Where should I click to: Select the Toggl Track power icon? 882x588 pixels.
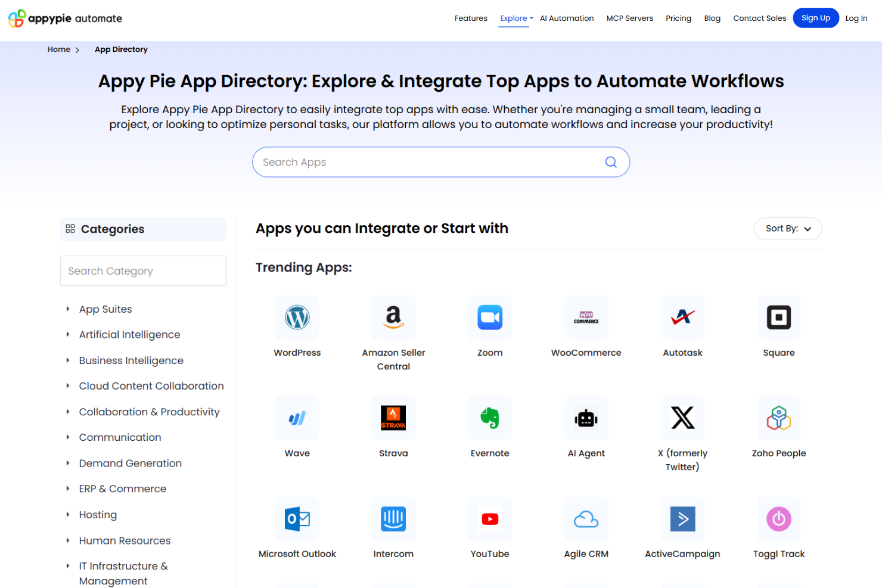pyautogui.click(x=779, y=519)
